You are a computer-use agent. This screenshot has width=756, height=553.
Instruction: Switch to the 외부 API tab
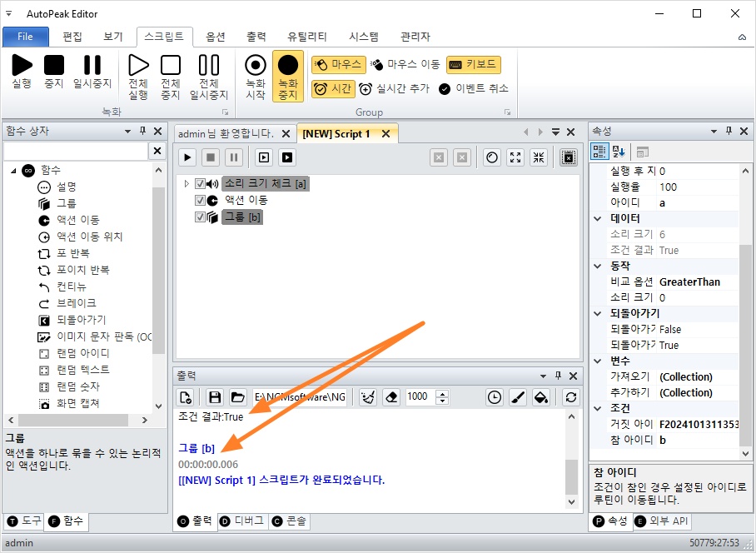click(661, 521)
